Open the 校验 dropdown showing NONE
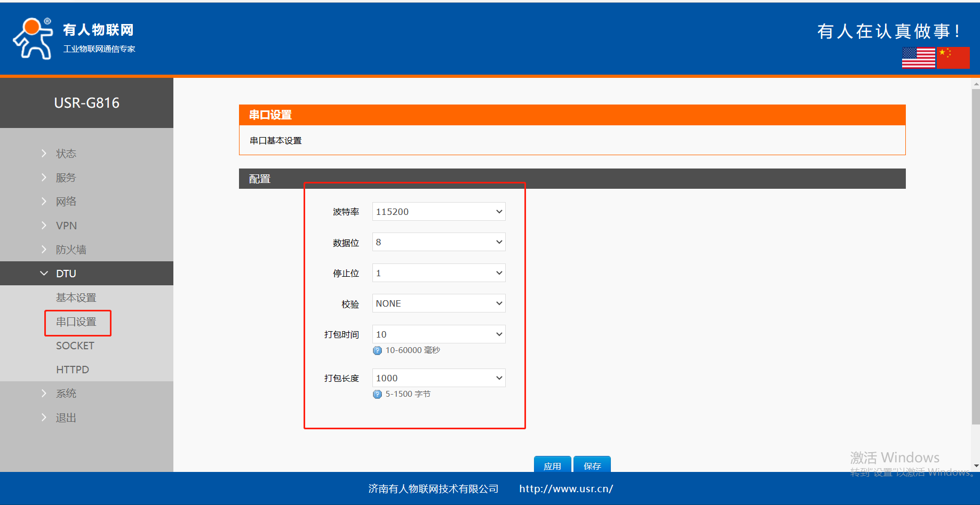 (x=439, y=303)
